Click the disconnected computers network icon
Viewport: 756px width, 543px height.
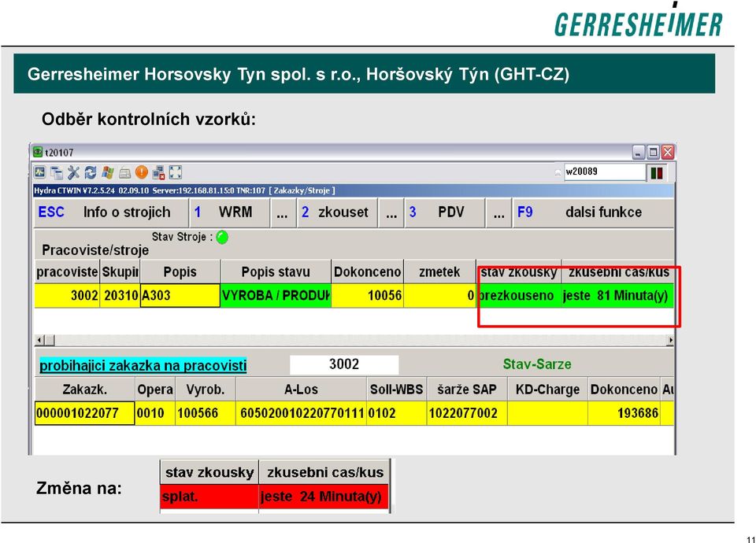click(x=158, y=172)
